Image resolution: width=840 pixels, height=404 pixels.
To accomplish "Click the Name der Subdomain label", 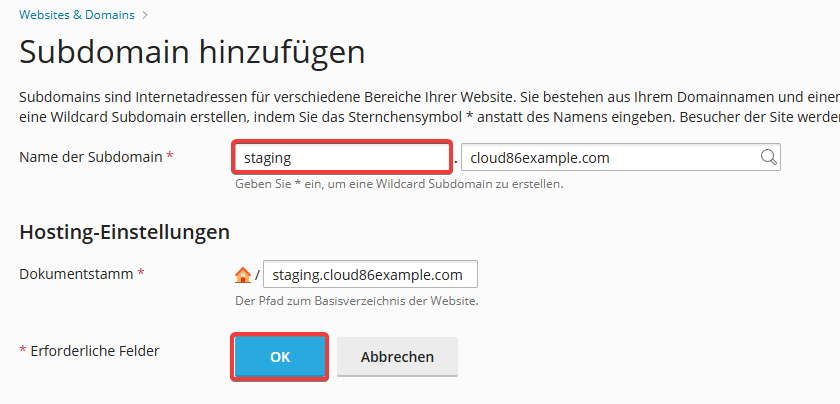I will 91,157.
